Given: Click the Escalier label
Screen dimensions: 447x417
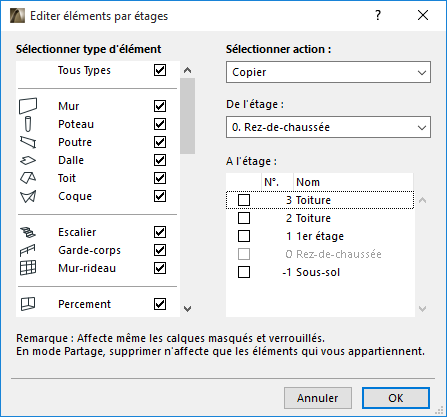Looking at the screenshot, I should coord(77,232).
